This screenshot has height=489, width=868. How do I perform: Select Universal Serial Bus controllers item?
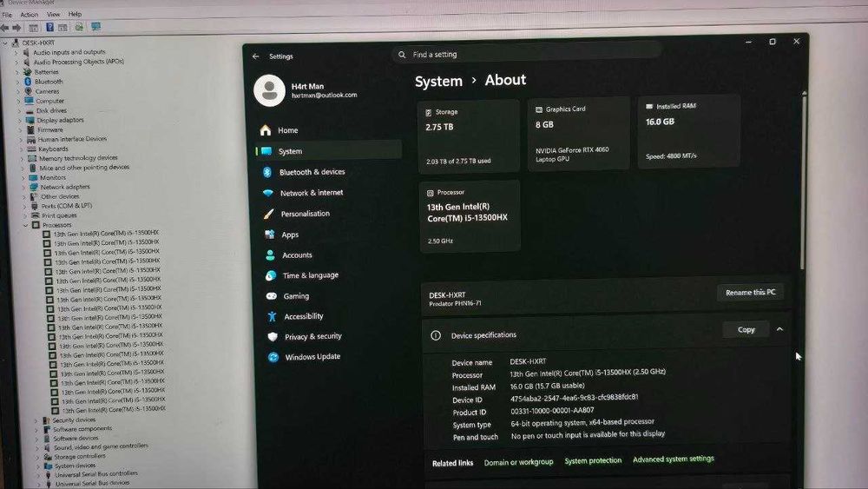pyautogui.click(x=95, y=474)
